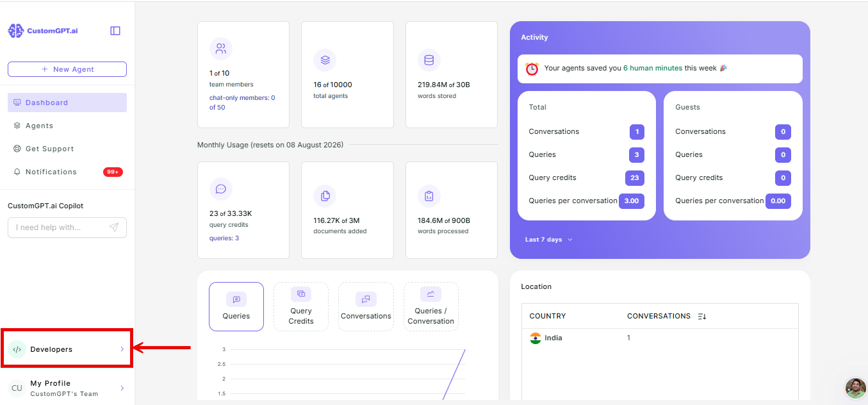The image size is (868, 405).
Task: Click the New Agent button
Action: [x=67, y=69]
